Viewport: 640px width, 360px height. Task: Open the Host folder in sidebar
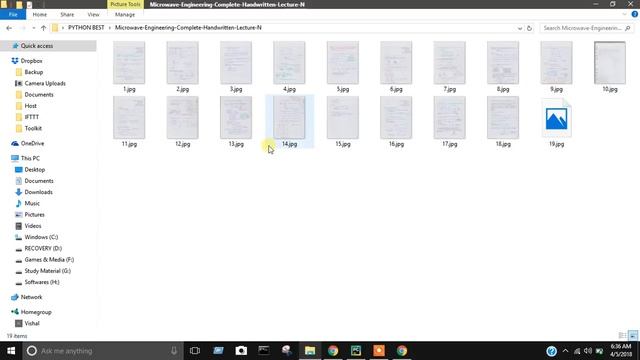click(31, 106)
